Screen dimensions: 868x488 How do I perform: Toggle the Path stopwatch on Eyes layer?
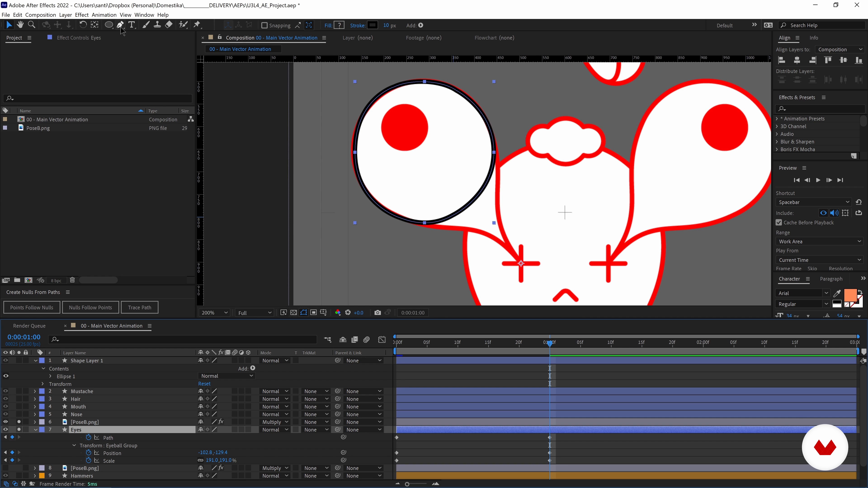(89, 437)
